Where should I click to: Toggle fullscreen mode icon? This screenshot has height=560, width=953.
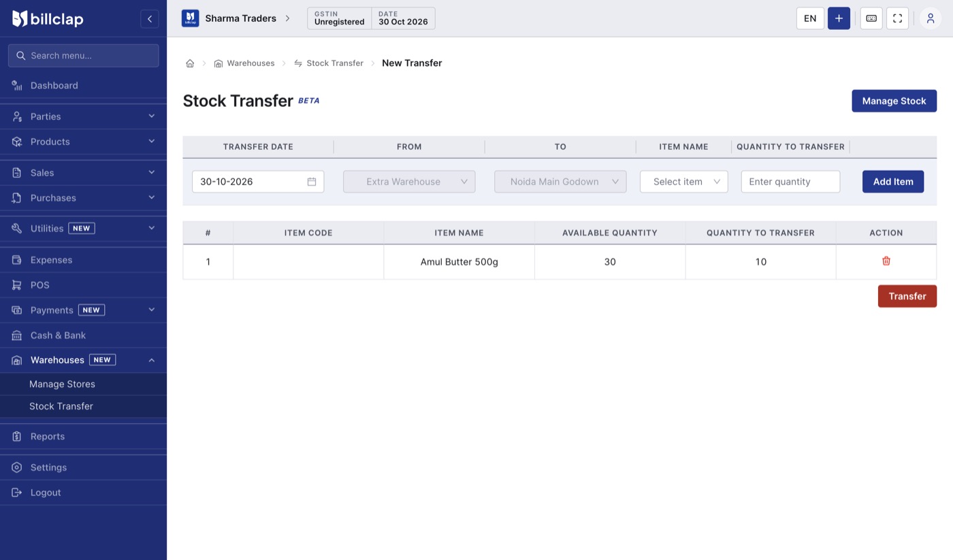coord(897,18)
